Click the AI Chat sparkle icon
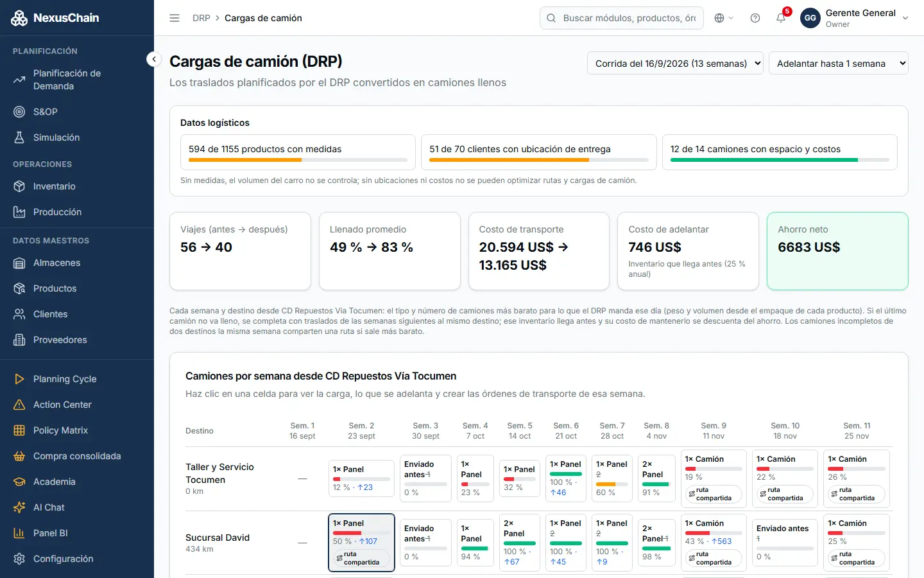 (19, 507)
